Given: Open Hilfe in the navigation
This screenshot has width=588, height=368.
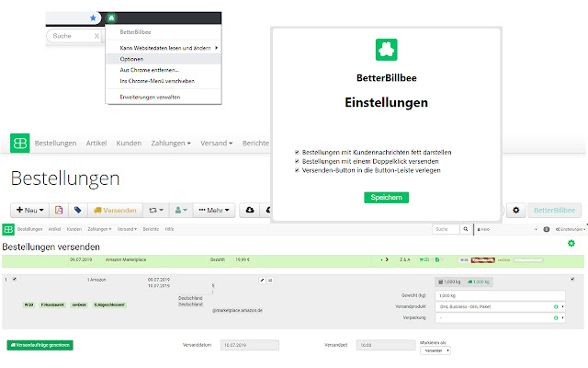Looking at the screenshot, I should (x=169, y=229).
